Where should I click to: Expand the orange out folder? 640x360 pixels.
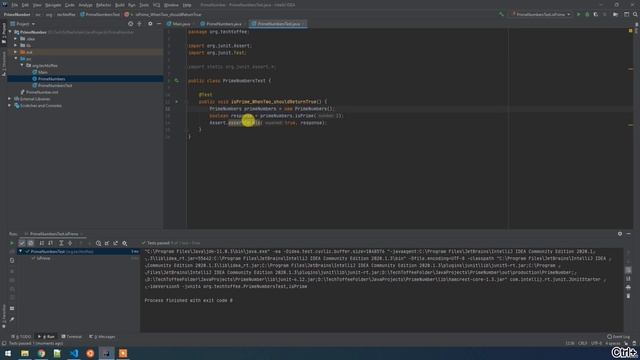16,52
